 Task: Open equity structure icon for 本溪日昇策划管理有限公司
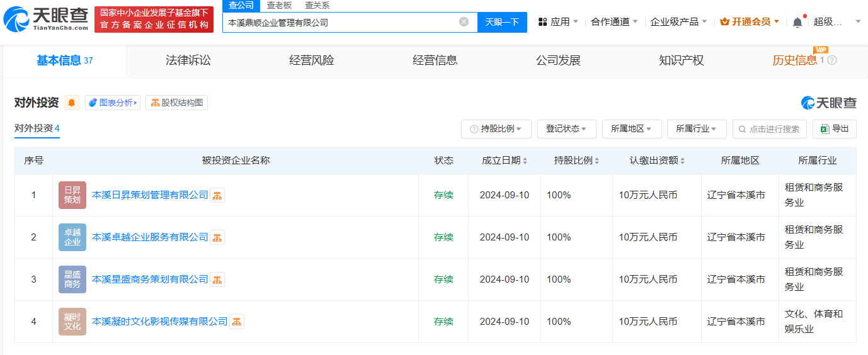pos(217,195)
